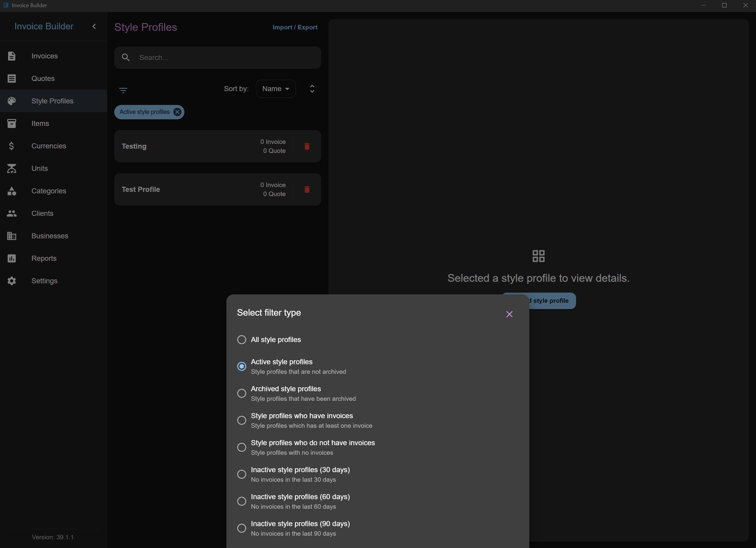The image size is (756, 548).
Task: Click the partly hidden style profile button
Action: 552,300
